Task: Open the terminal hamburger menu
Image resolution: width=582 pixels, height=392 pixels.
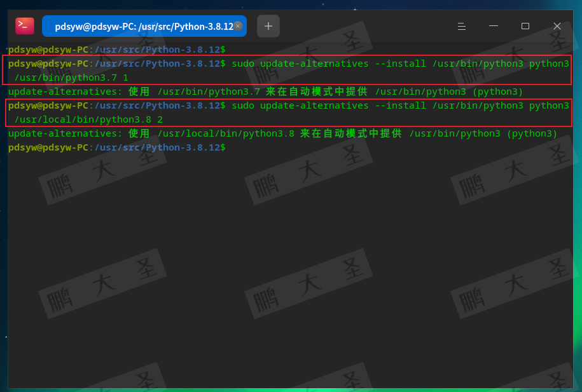Action: pos(461,26)
